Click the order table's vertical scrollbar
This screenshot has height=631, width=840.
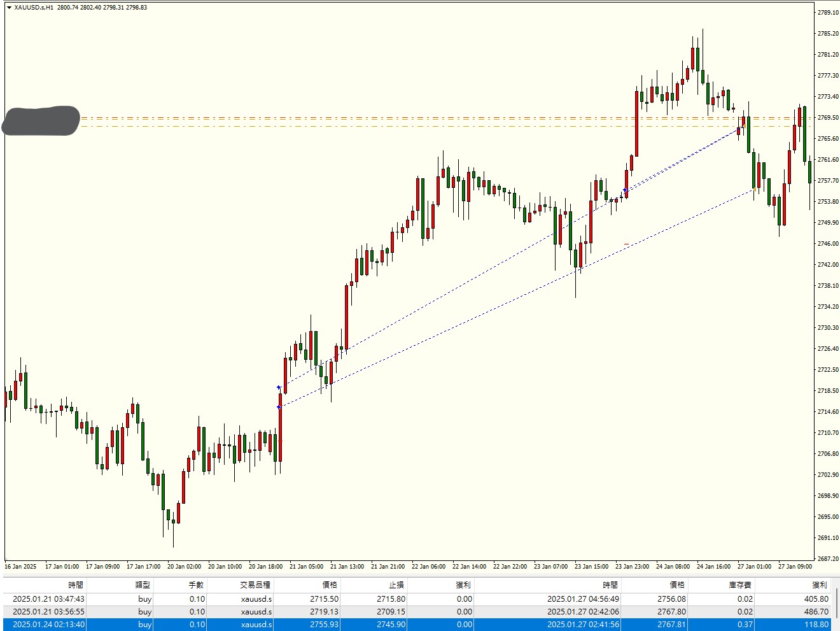836,605
